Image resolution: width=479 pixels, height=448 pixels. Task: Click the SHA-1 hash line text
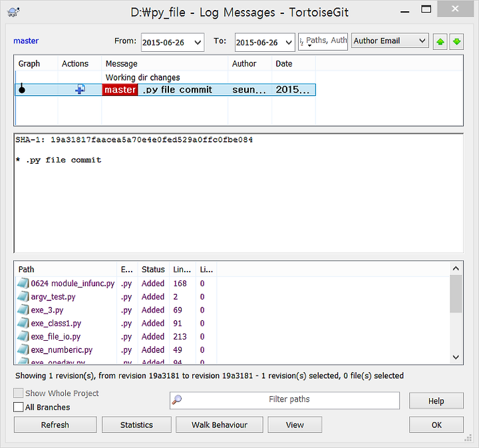point(134,140)
